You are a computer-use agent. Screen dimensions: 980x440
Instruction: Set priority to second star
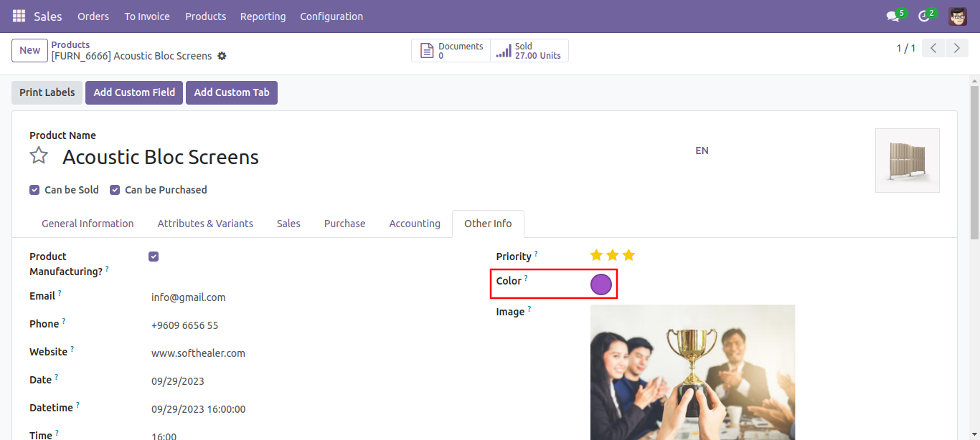613,255
